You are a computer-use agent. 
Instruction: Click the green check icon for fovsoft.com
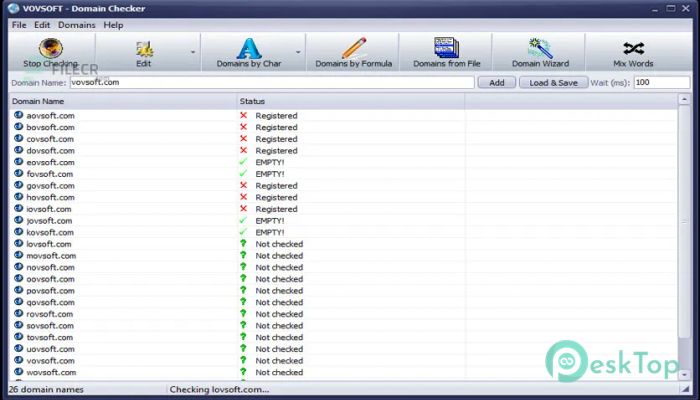click(x=243, y=173)
